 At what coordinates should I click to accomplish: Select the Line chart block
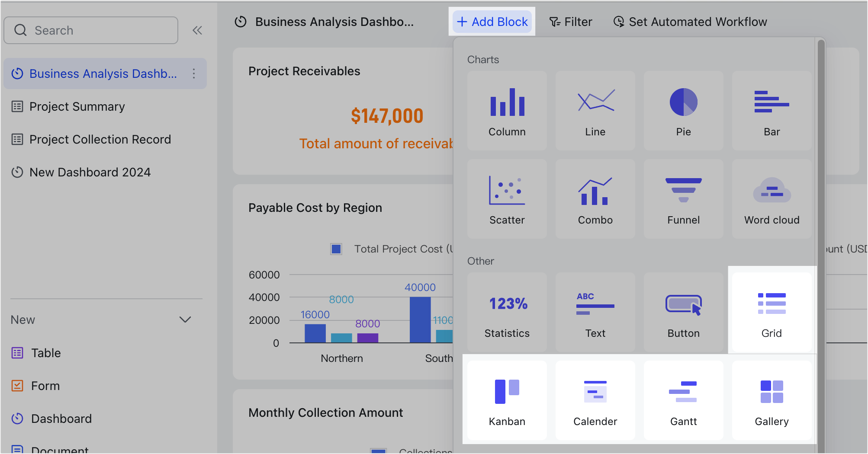[595, 111]
